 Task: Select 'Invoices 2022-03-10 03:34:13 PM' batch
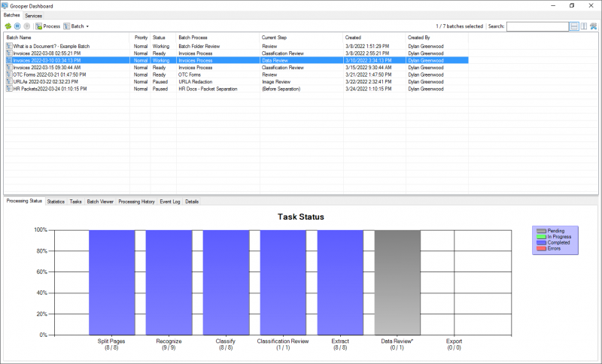pos(47,61)
